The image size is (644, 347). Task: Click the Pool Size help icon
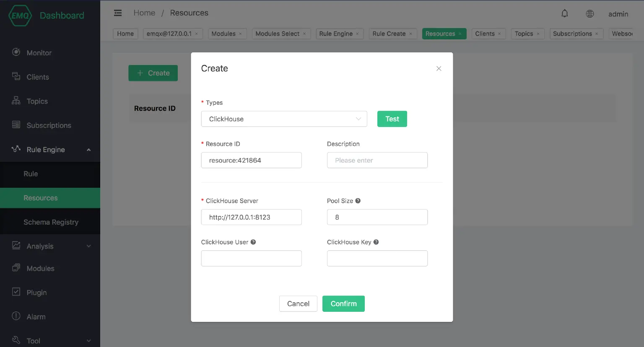coord(358,201)
